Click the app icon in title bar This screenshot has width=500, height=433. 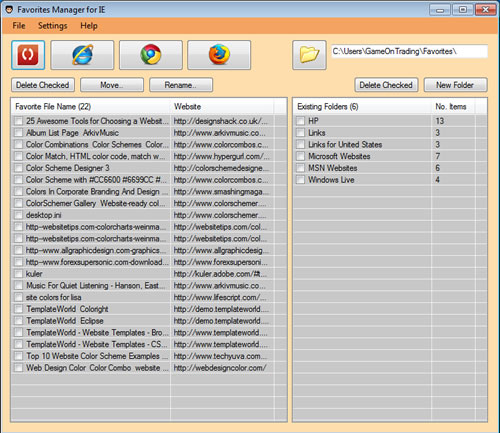coord(9,10)
